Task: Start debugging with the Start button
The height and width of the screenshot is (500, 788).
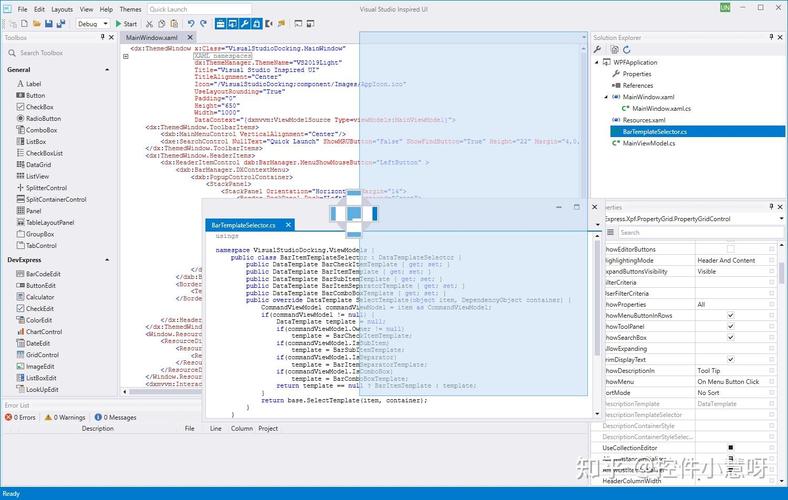Action: [x=126, y=23]
